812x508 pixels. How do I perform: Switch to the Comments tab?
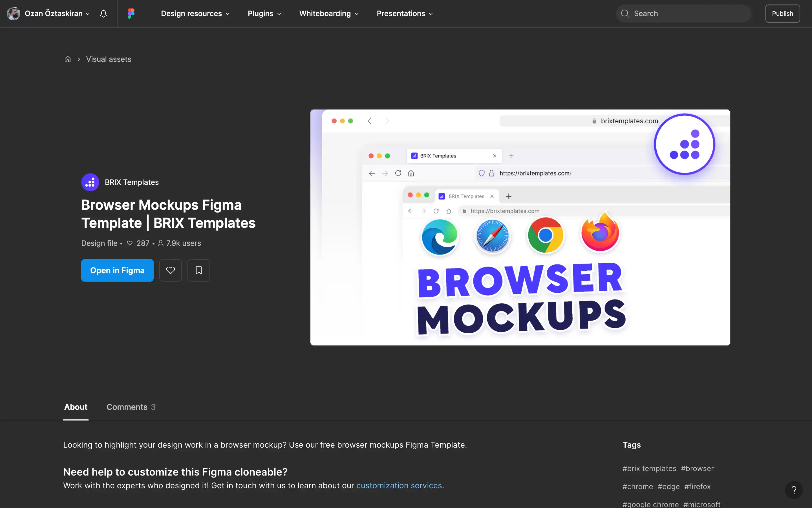(131, 407)
